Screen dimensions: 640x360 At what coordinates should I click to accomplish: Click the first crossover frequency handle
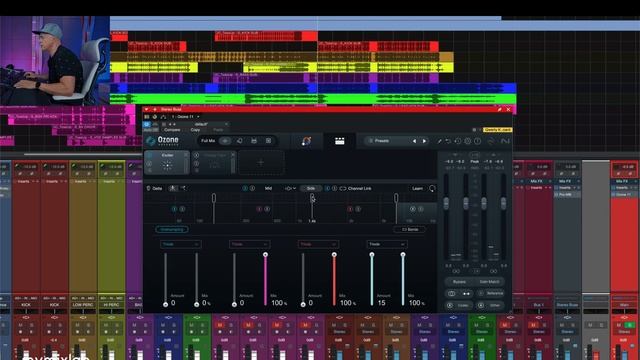[214, 198]
